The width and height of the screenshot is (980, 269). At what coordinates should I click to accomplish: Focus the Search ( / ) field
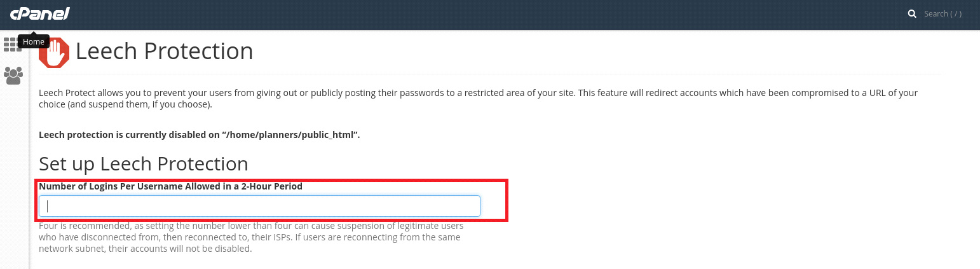pyautogui.click(x=943, y=14)
